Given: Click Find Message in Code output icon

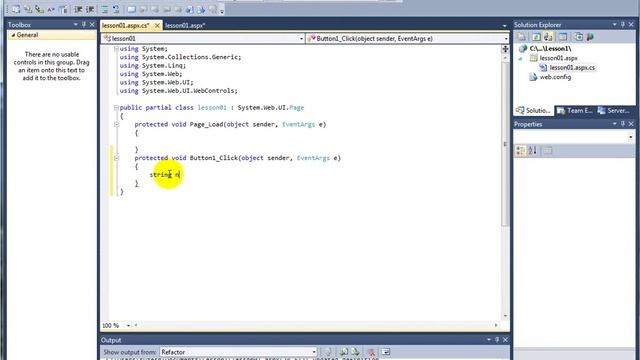Looking at the screenshot, I should tap(328, 352).
